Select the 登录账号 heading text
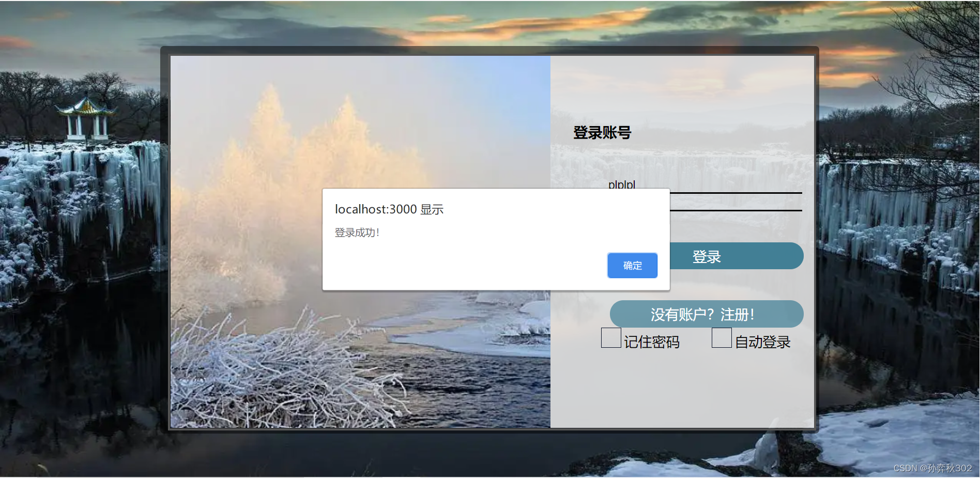 coord(602,133)
